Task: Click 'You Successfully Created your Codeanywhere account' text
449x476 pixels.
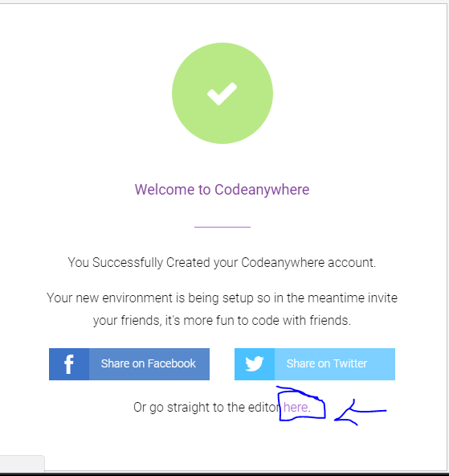Action: [x=222, y=263]
